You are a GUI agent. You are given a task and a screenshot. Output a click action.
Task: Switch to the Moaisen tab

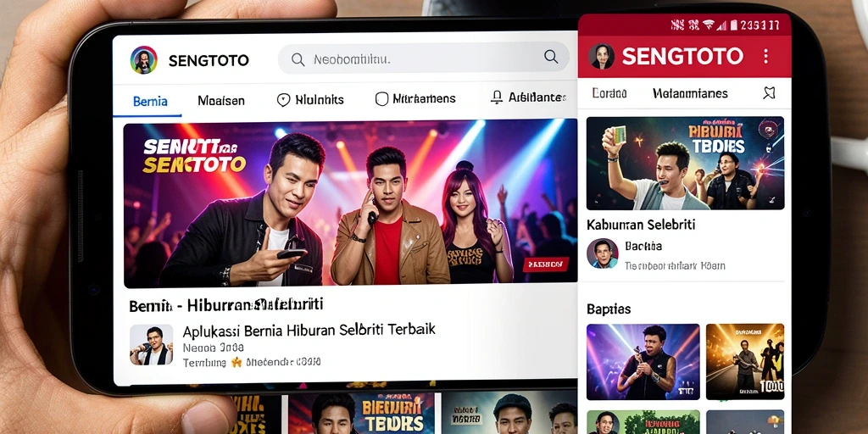pyautogui.click(x=221, y=100)
